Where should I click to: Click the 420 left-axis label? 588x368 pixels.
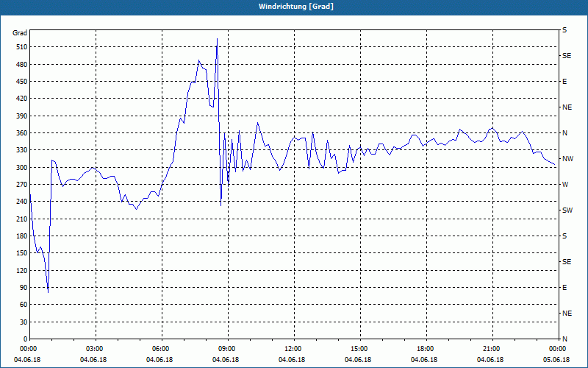click(22, 99)
